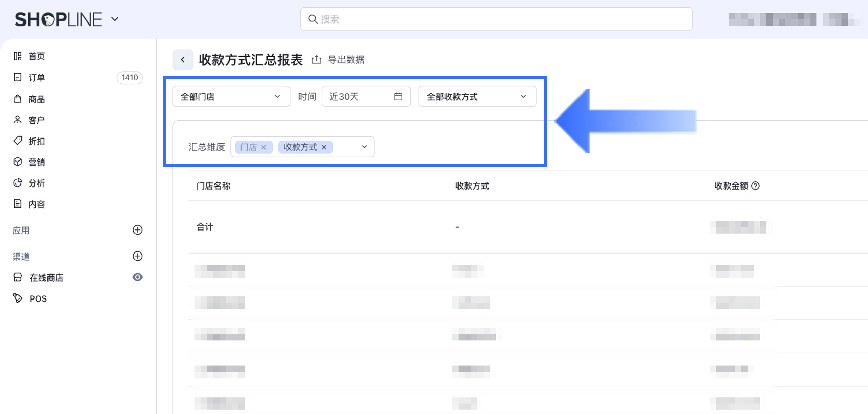Click the 渠道 section label

21,257
